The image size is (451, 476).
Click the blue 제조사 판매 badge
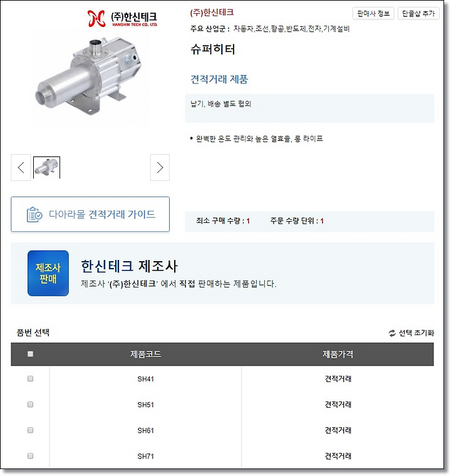[x=48, y=273]
